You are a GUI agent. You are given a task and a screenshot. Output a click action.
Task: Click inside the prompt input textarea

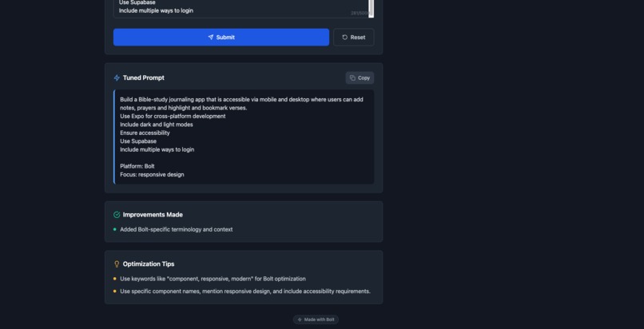241,8
